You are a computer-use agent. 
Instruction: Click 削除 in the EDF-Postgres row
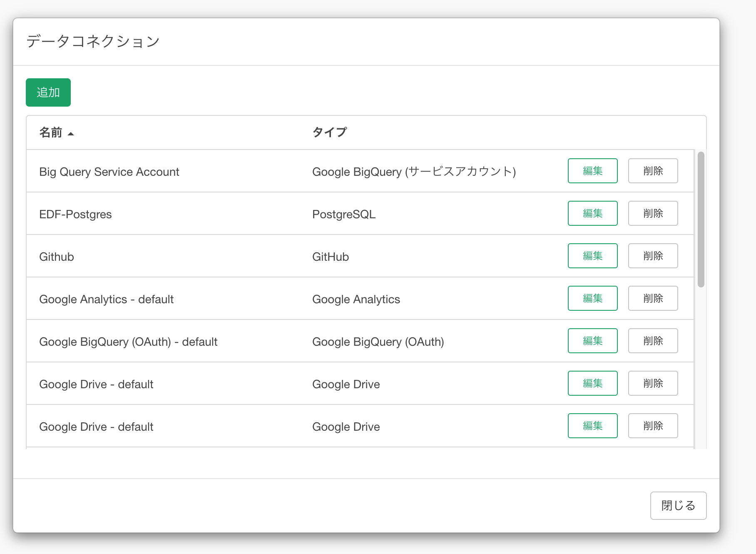pyautogui.click(x=653, y=213)
